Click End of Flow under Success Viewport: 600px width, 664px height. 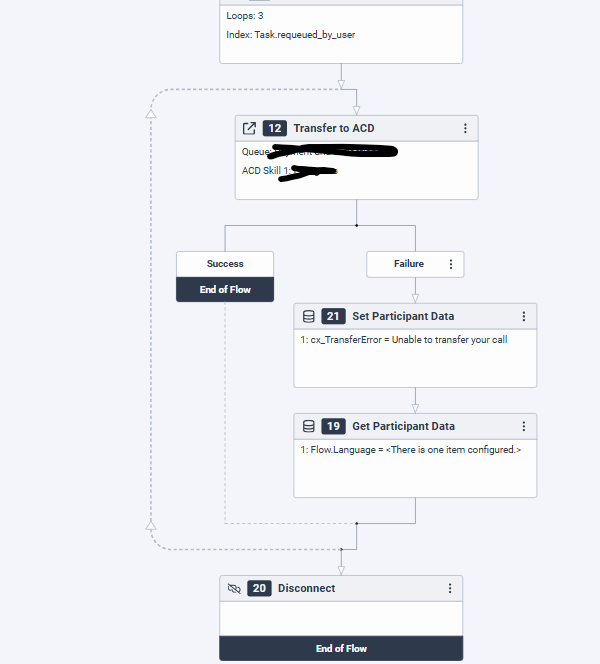pos(225,289)
